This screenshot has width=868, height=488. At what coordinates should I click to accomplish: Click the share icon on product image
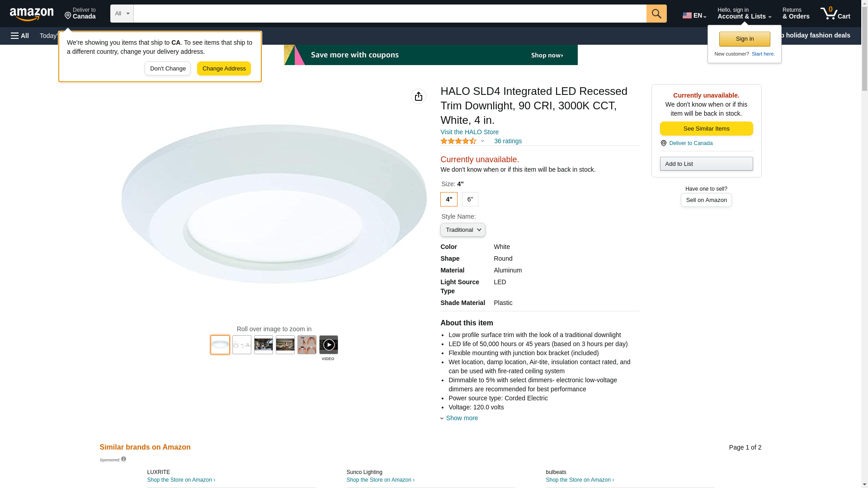pos(419,96)
